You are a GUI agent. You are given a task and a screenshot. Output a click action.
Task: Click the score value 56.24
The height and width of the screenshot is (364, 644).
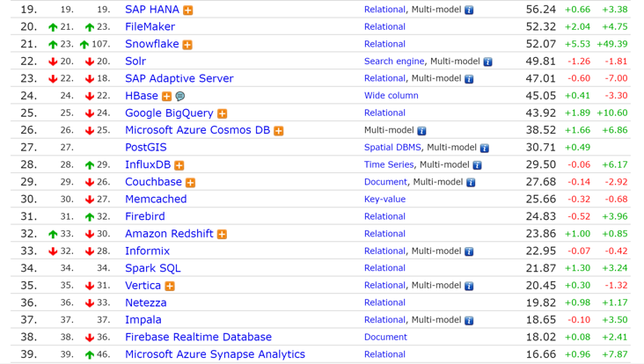(541, 10)
